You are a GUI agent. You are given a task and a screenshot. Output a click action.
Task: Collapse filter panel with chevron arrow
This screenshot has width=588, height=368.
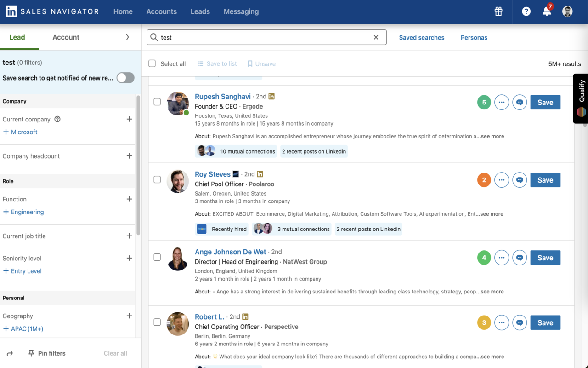click(x=127, y=37)
